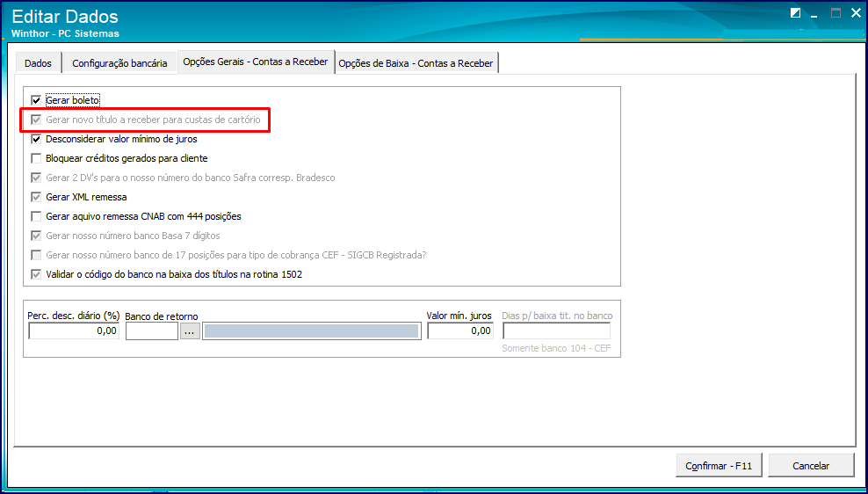Click the Dias p/ baixa tit. no banco field

pyautogui.click(x=557, y=331)
